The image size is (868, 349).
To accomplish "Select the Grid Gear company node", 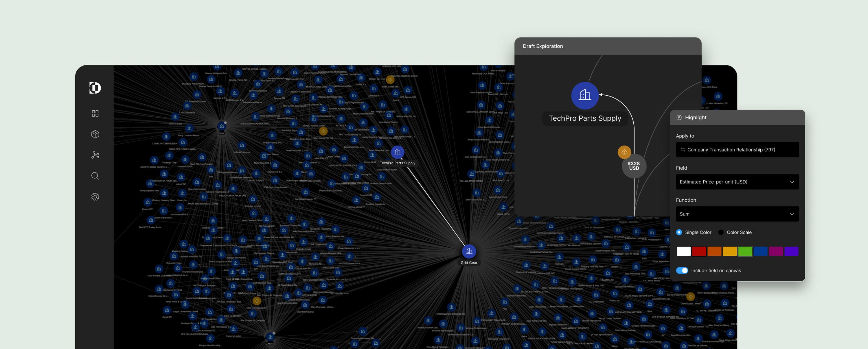I will click(469, 251).
